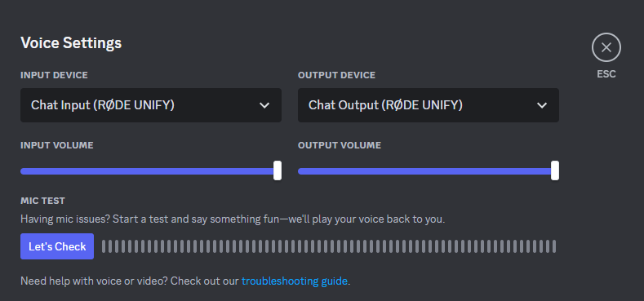Click the Input Volume slider handle
Viewport: 644px width, 301px height.
(278, 170)
